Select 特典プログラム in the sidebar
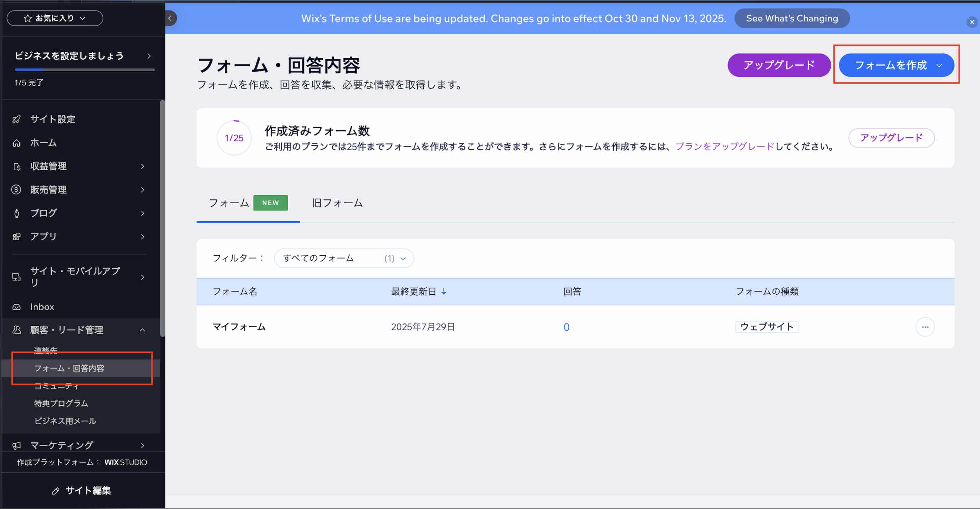 tap(61, 404)
